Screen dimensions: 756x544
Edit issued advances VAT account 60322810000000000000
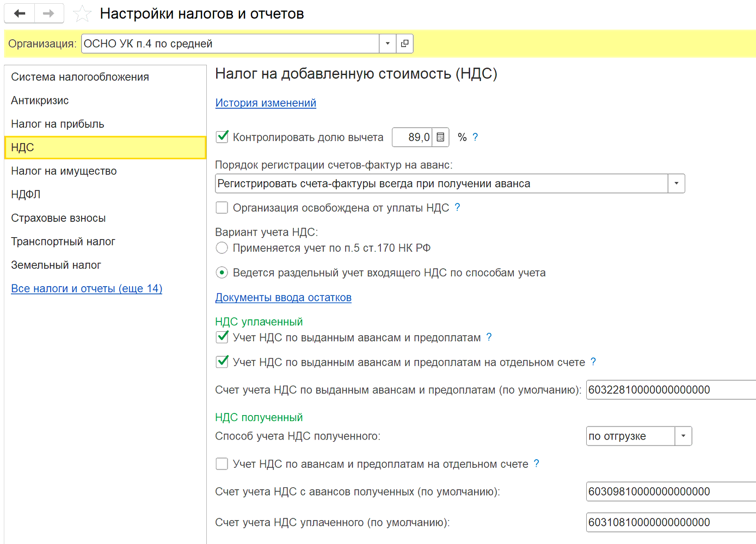pyautogui.click(x=671, y=390)
